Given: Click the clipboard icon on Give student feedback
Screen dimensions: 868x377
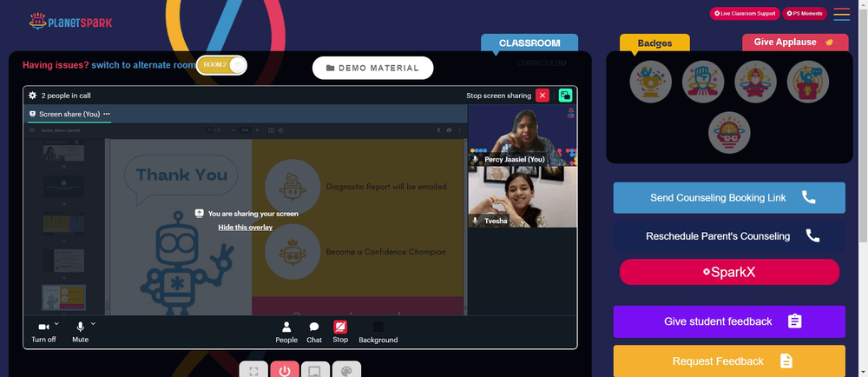Looking at the screenshot, I should tap(795, 321).
